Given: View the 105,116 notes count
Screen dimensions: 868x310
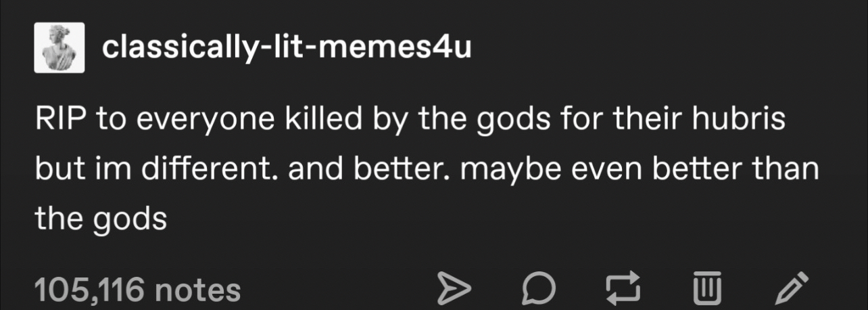Looking at the screenshot, I should click(x=138, y=290).
